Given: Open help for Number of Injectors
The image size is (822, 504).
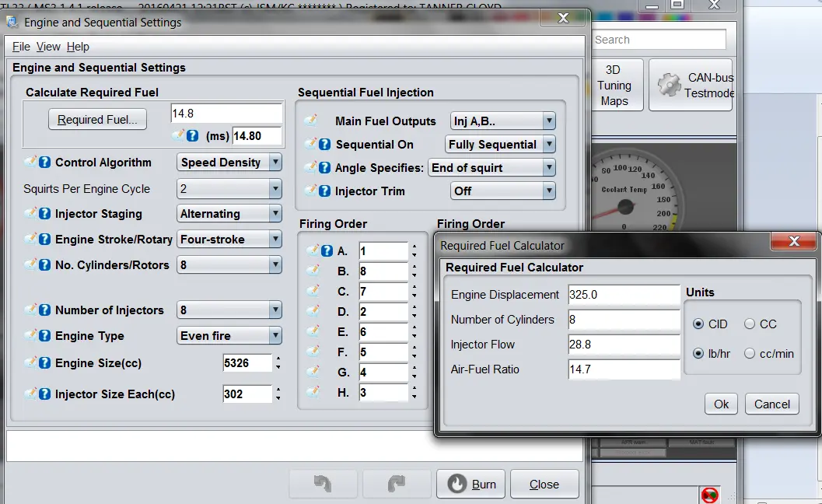Looking at the screenshot, I should (x=44, y=310).
